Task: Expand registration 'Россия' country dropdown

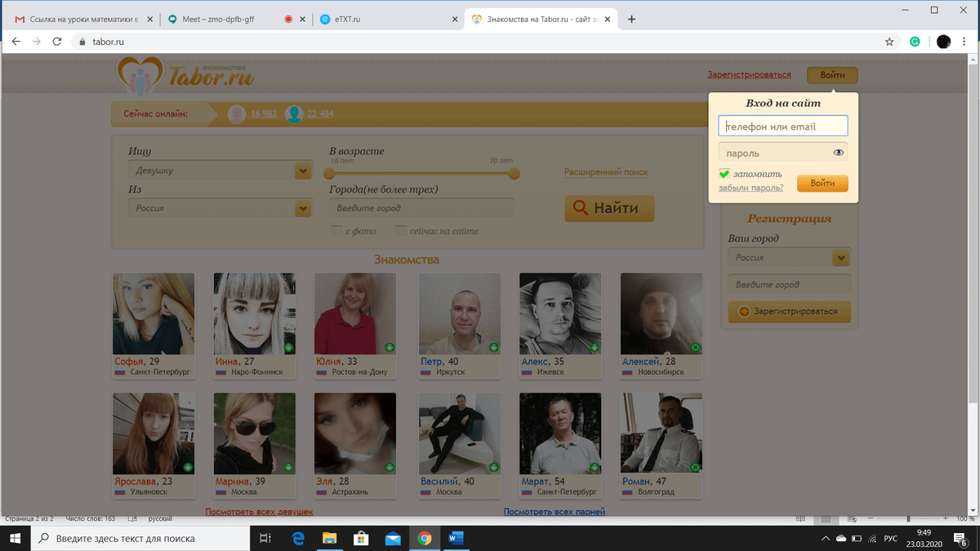Action: click(x=841, y=257)
